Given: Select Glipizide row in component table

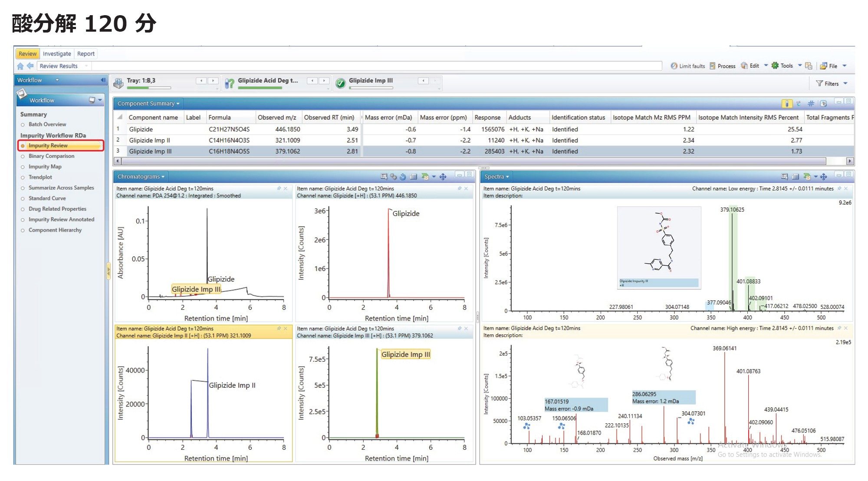Looking at the screenshot, I should (x=483, y=129).
